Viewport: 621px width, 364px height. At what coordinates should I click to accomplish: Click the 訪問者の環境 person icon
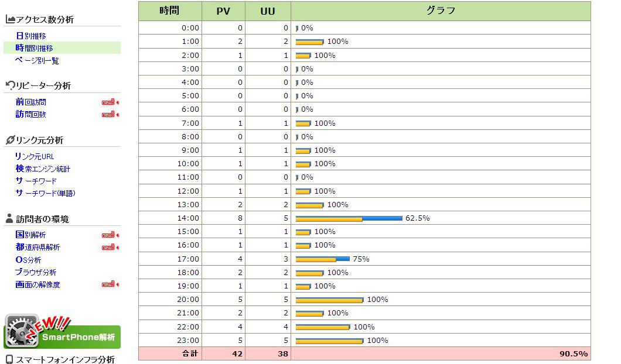coord(9,219)
